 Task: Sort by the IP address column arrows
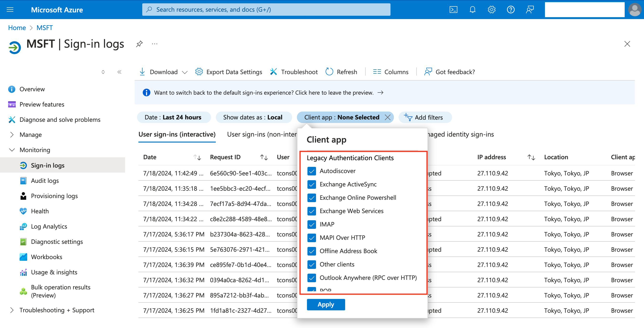[531, 157]
